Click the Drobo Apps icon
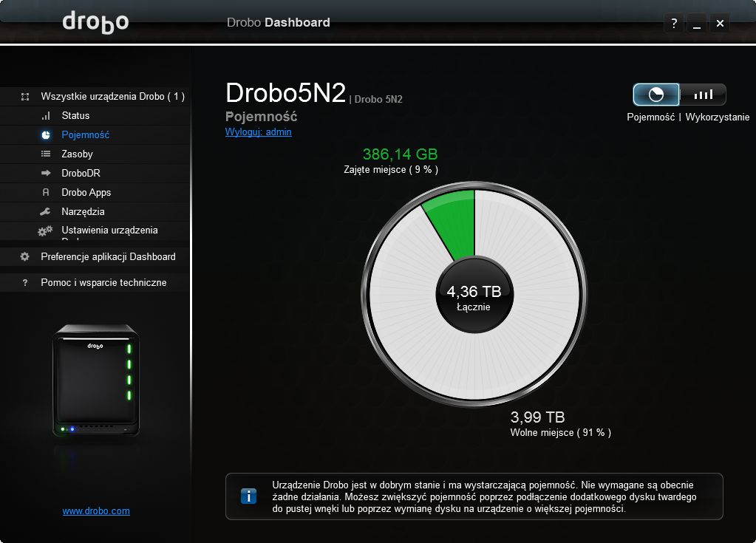The image size is (756, 543). coord(46,192)
